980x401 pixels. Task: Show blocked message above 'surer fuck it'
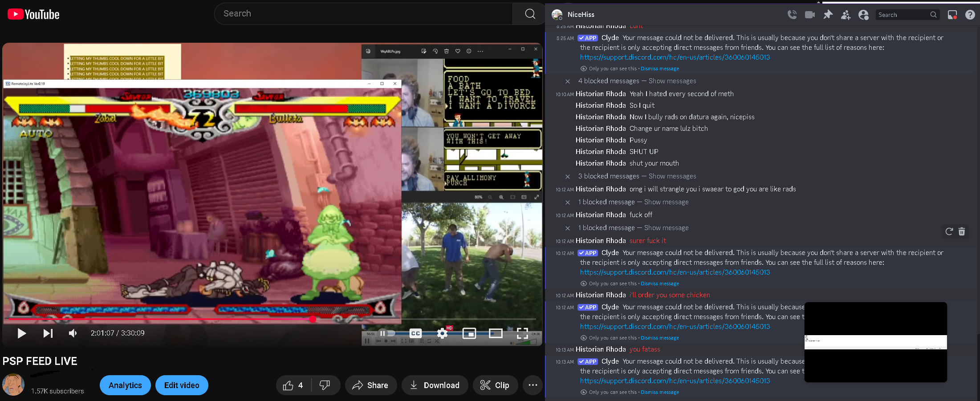[666, 228]
